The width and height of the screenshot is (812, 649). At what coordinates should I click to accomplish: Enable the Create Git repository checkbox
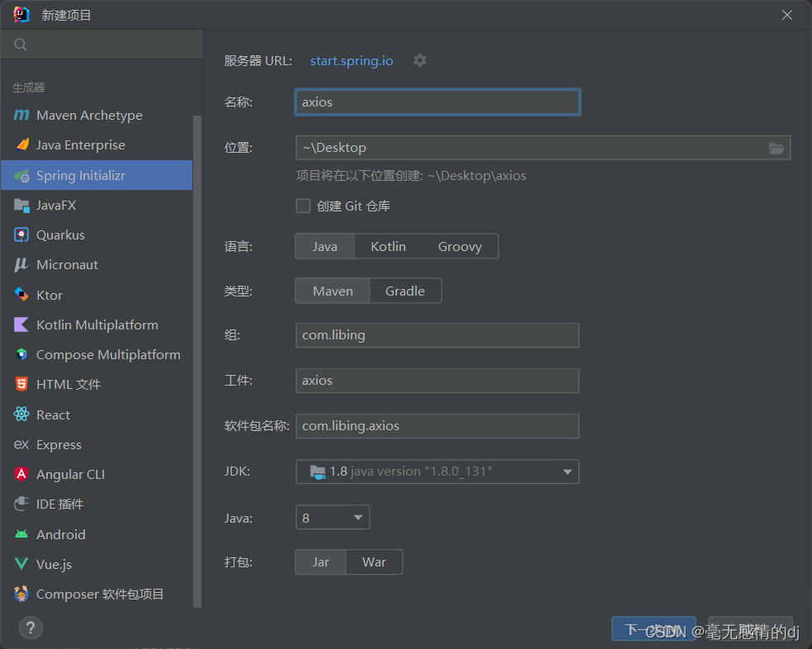(x=303, y=206)
